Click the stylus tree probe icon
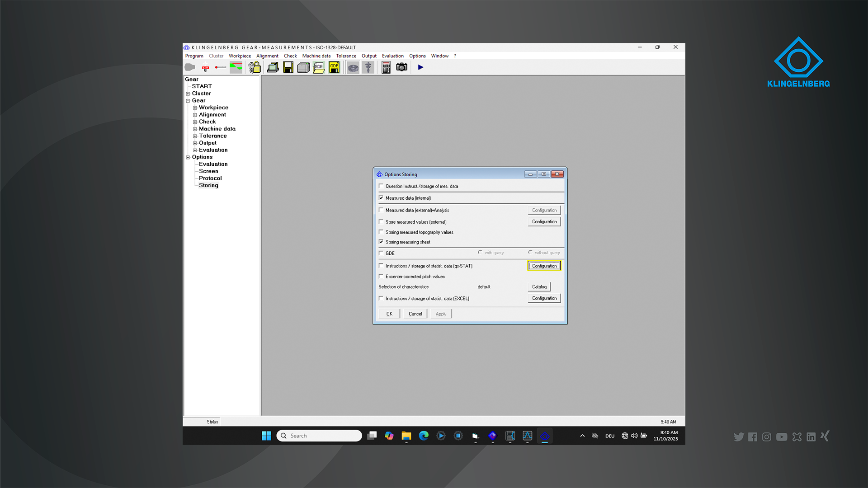Viewport: 868px width, 488px height. (x=368, y=68)
